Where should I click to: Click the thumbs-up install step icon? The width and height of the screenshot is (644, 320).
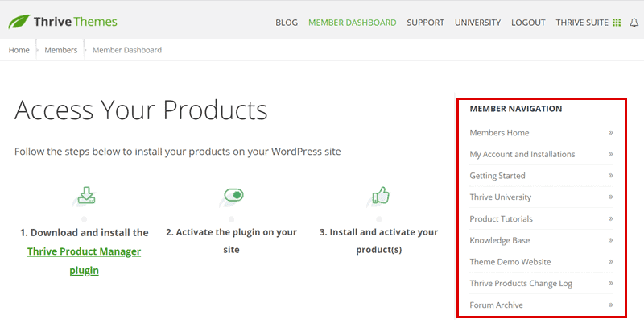click(x=381, y=195)
